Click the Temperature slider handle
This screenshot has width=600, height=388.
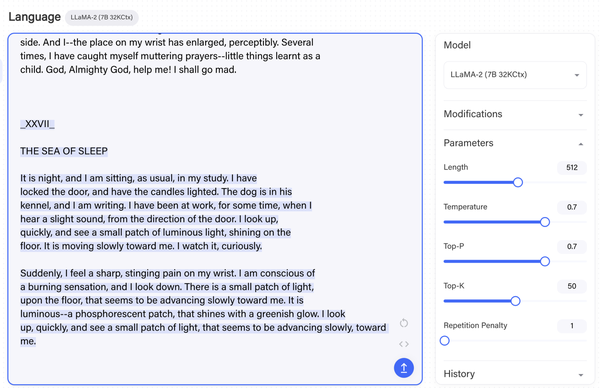pos(545,222)
